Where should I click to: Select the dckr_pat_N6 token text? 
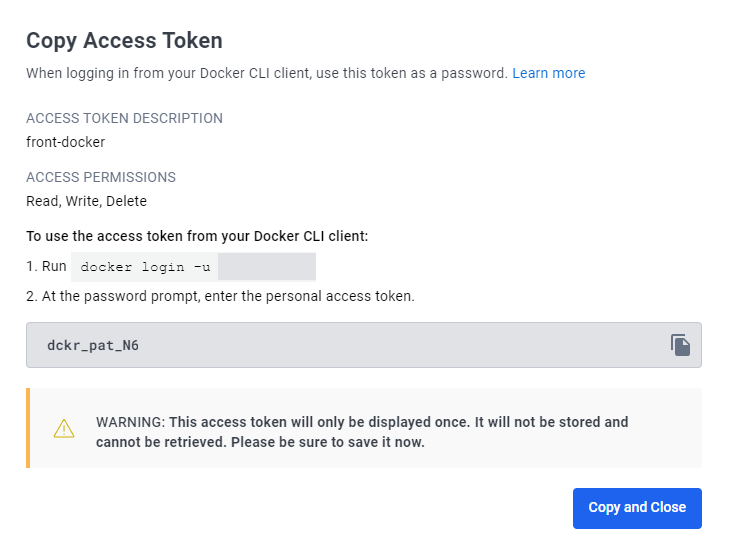coord(93,346)
